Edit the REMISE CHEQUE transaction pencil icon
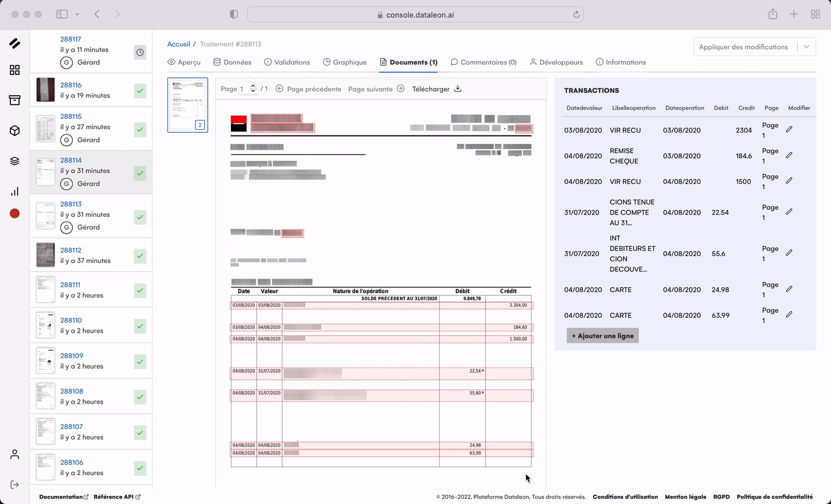Image resolution: width=831 pixels, height=504 pixels. coord(789,155)
